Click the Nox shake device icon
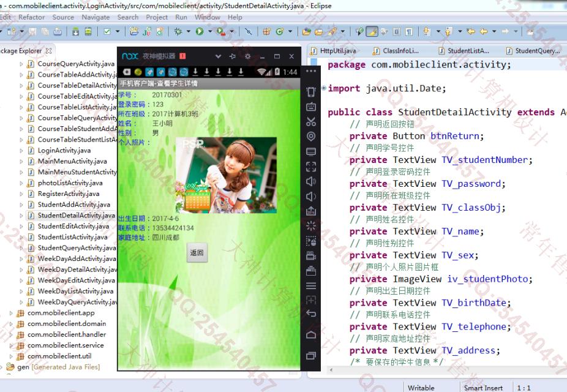 (x=311, y=92)
